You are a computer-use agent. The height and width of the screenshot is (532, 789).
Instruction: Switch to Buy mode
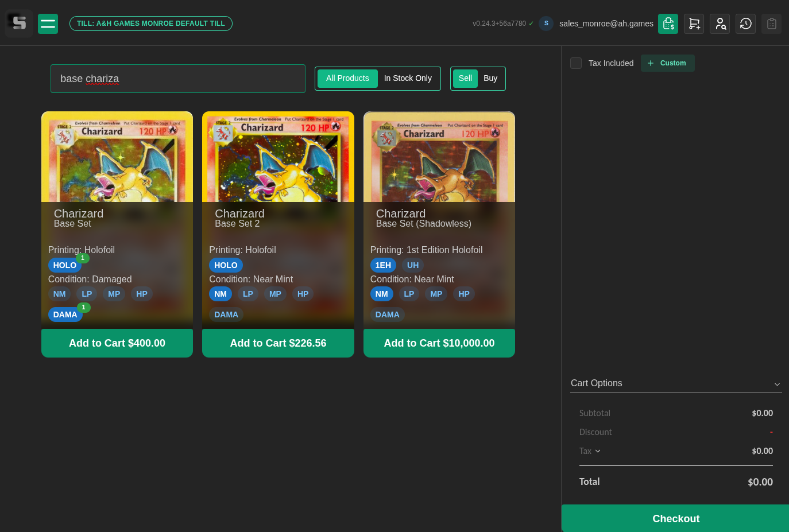(x=490, y=79)
